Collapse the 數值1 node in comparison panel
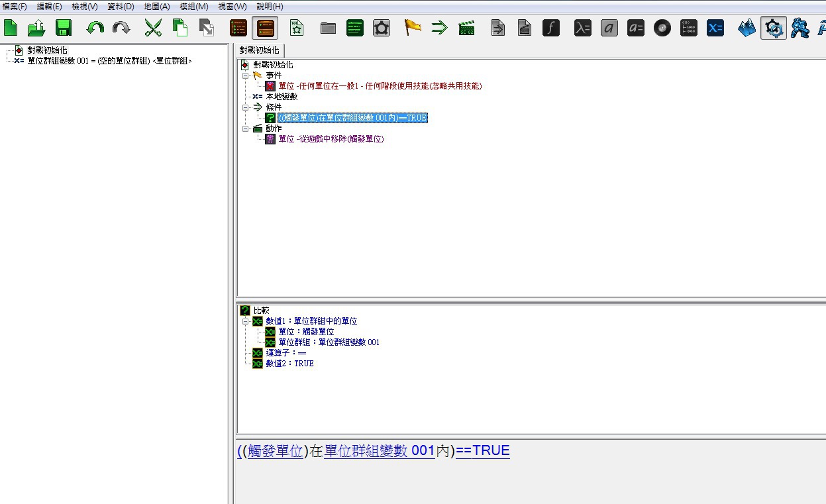This screenshot has width=826, height=504. pos(244,321)
